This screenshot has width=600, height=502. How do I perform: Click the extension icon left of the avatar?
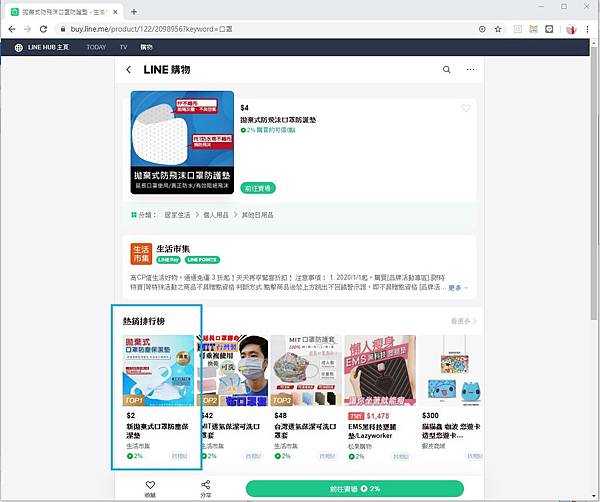[x=549, y=29]
